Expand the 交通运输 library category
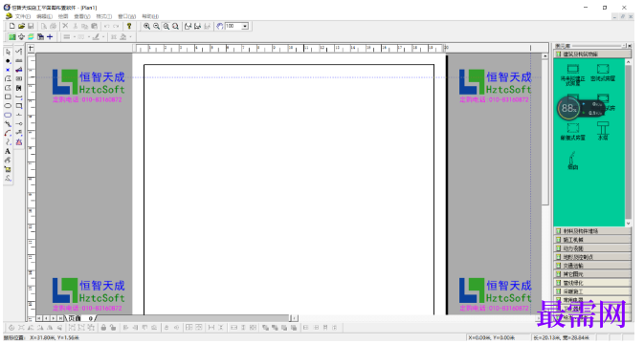The height and width of the screenshot is (344, 644). pyautogui.click(x=592, y=266)
